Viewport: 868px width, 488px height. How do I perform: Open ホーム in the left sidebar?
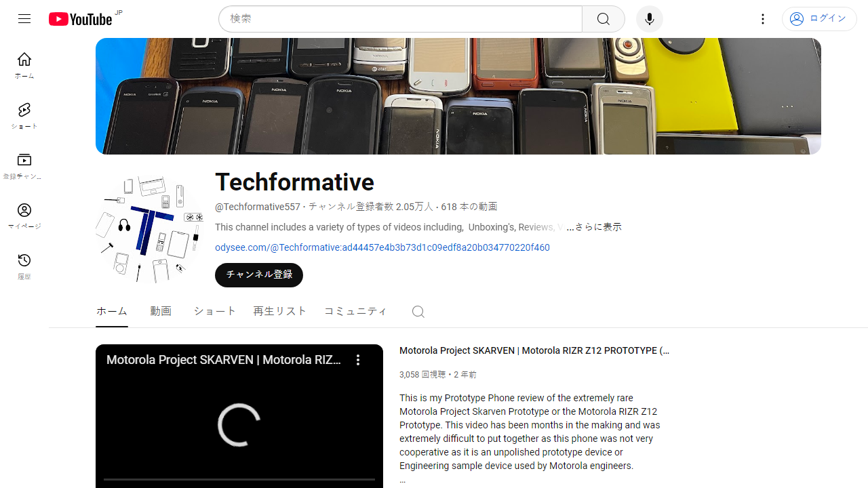(x=24, y=65)
